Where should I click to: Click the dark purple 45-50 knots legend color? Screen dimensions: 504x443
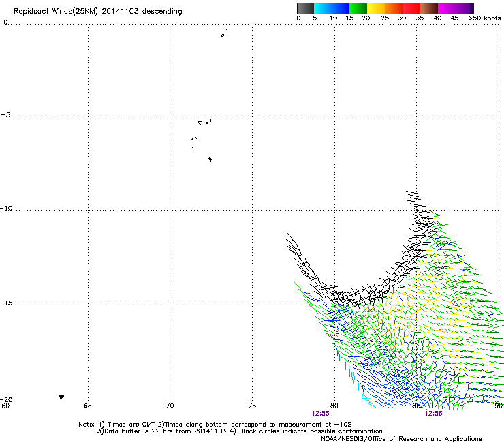point(464,8)
